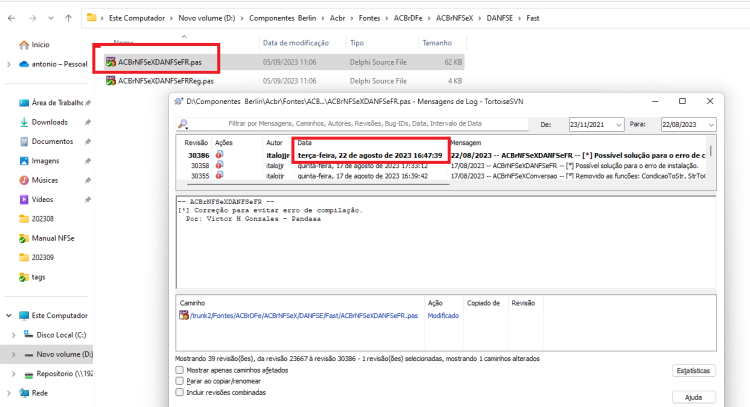Click modified action icon of revision 30358
Image resolution: width=750 pixels, height=407 pixels.
[219, 165]
